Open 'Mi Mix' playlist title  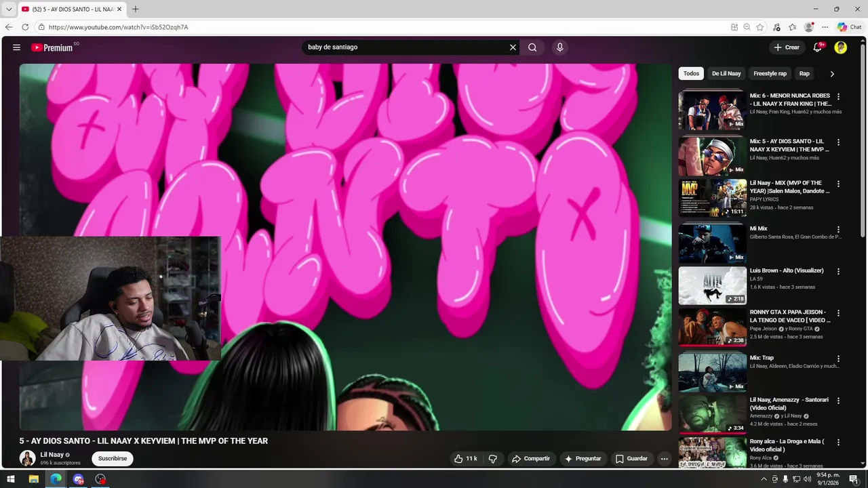(x=758, y=228)
